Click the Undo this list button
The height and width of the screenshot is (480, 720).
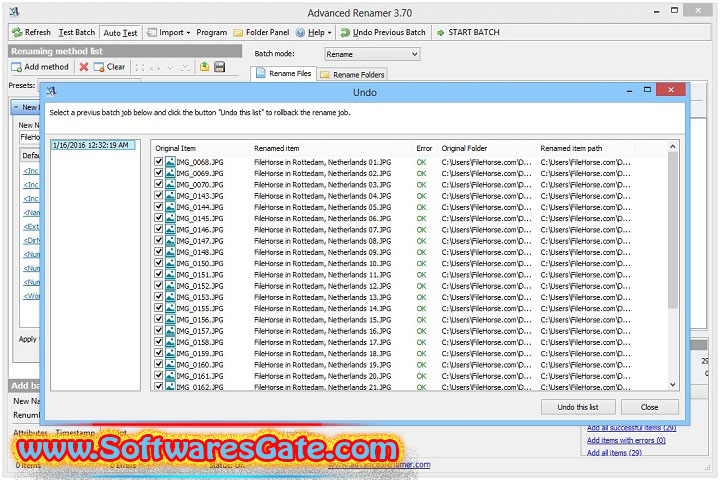(x=578, y=407)
